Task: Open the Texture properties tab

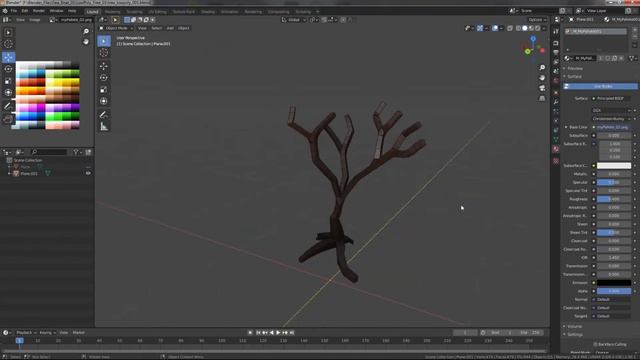Action: (556, 161)
